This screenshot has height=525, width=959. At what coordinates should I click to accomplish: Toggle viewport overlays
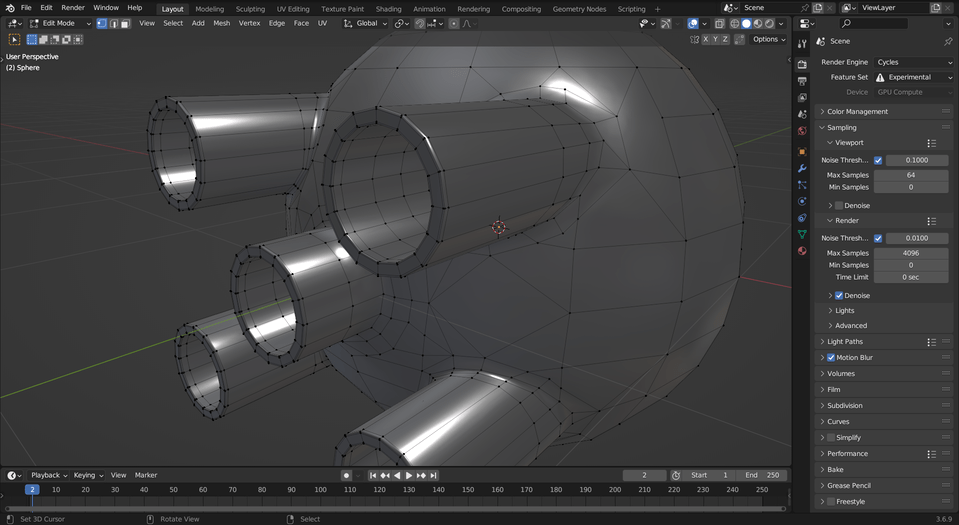point(692,23)
